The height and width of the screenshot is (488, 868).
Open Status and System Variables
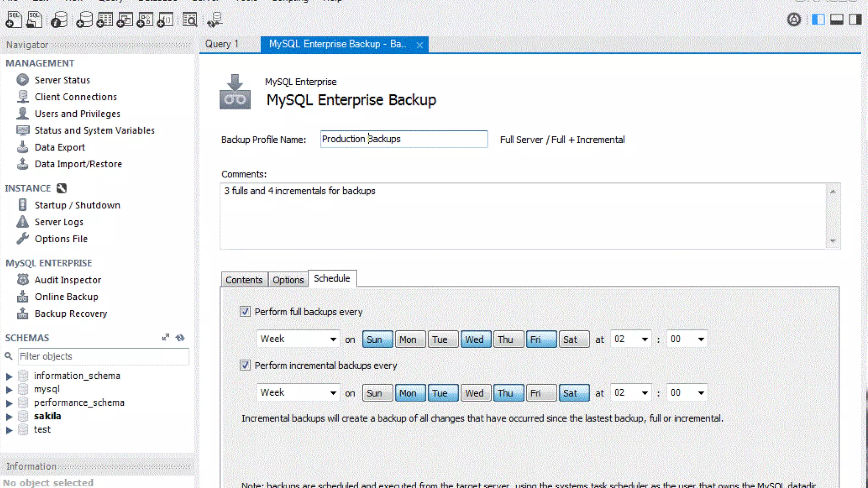point(95,130)
